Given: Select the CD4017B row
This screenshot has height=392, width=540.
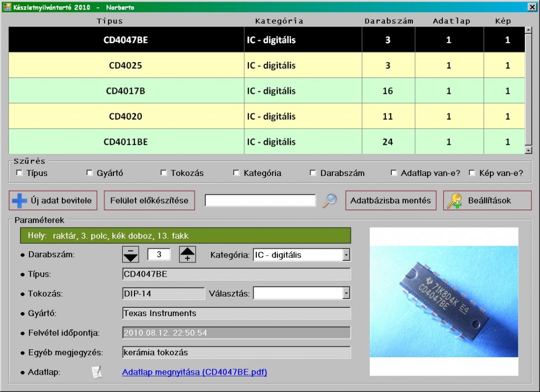Looking at the screenshot, I should pyautogui.click(x=266, y=91).
